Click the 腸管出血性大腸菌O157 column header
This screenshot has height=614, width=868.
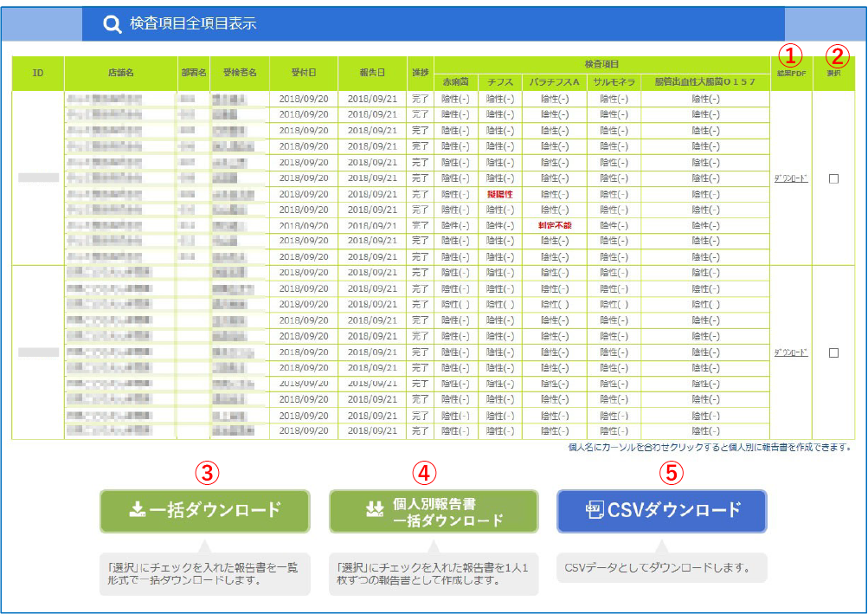click(705, 82)
